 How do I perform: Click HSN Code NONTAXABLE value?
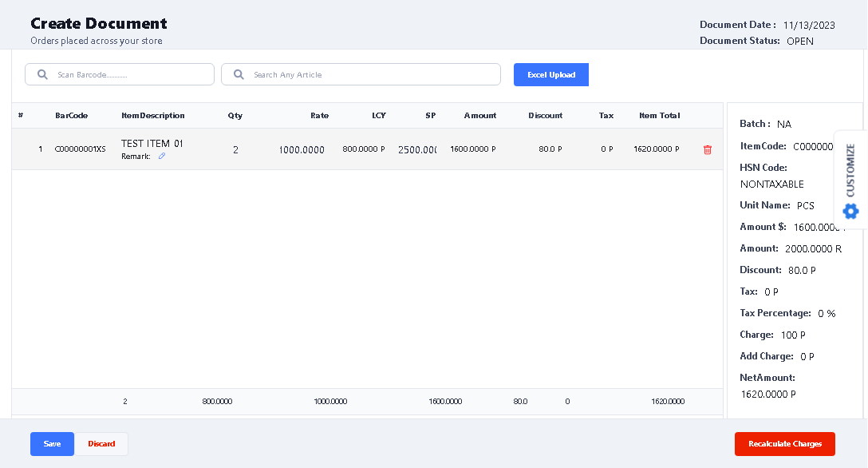pyautogui.click(x=771, y=184)
